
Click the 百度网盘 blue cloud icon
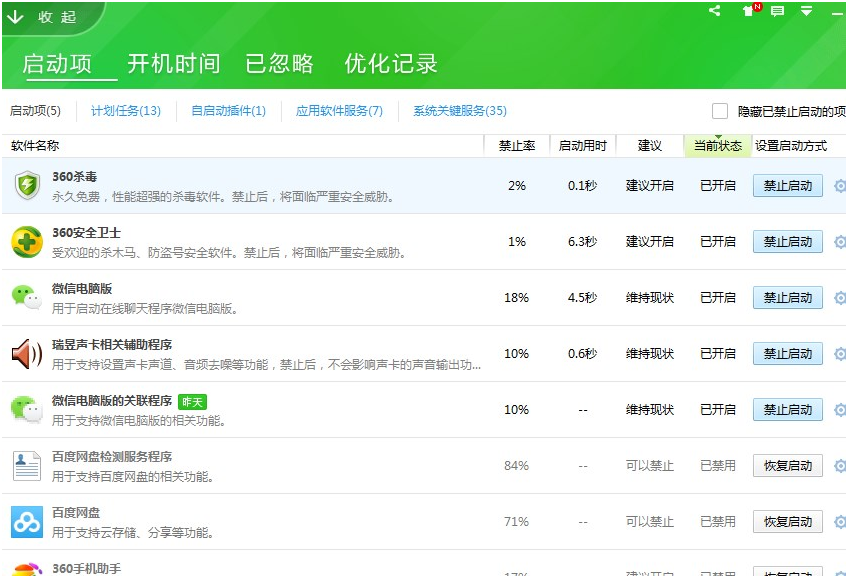tap(27, 522)
